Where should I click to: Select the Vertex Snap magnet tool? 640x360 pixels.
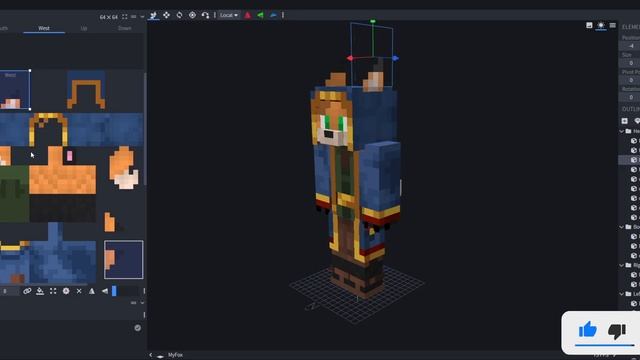205,15
